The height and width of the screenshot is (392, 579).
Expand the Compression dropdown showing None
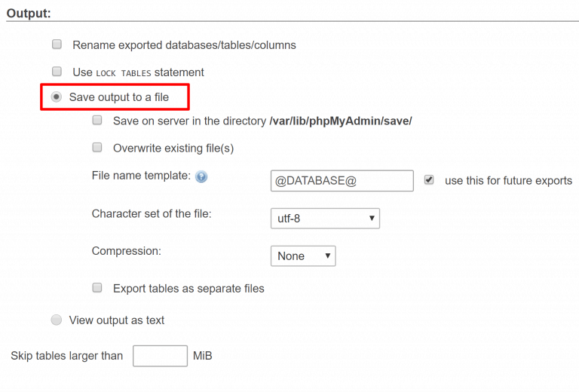(302, 256)
